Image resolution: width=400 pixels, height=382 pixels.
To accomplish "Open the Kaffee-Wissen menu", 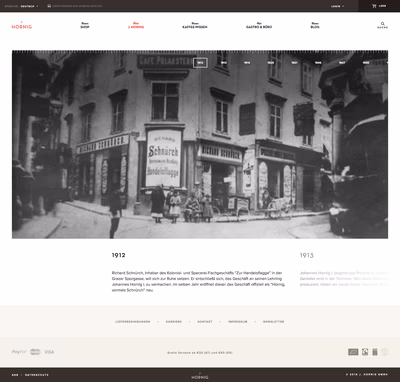I will (195, 25).
